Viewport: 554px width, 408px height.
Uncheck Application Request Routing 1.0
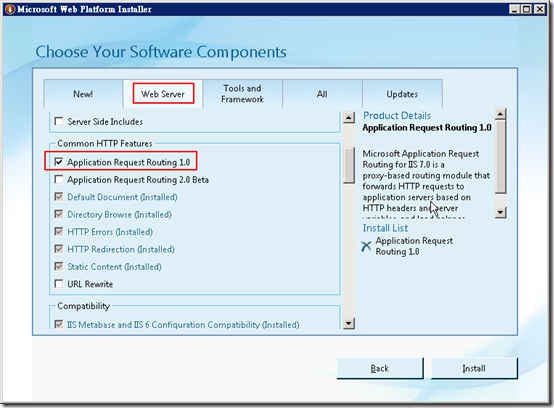59,162
